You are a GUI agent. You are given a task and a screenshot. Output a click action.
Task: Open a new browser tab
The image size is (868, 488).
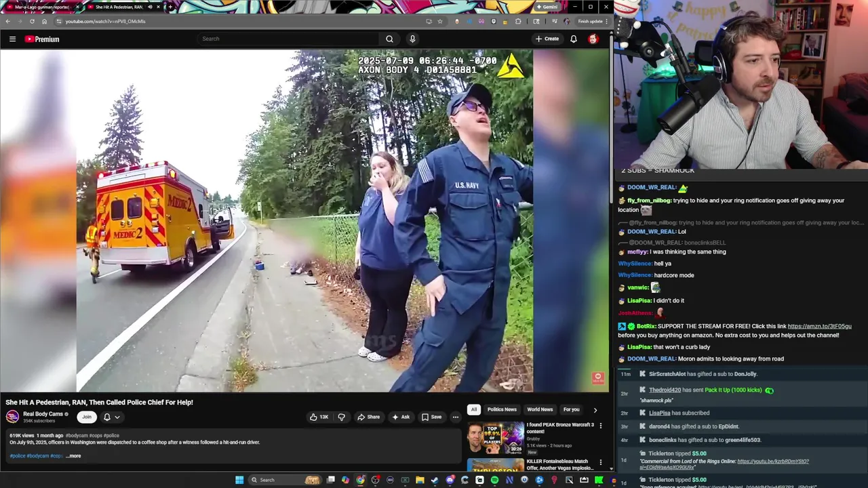coord(170,7)
